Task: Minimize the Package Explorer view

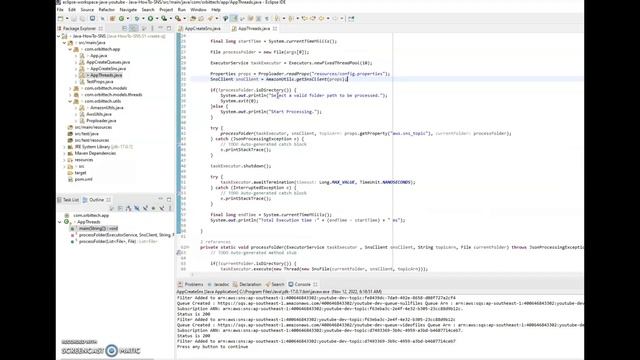Action: [160, 29]
